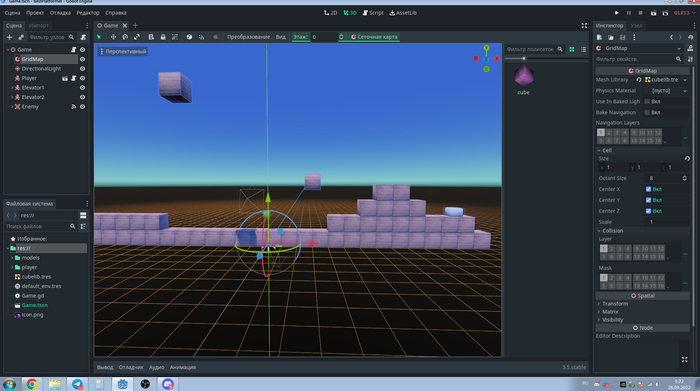The height and width of the screenshot is (391, 700).
Task: Open the Сцена menu
Action: (12, 13)
